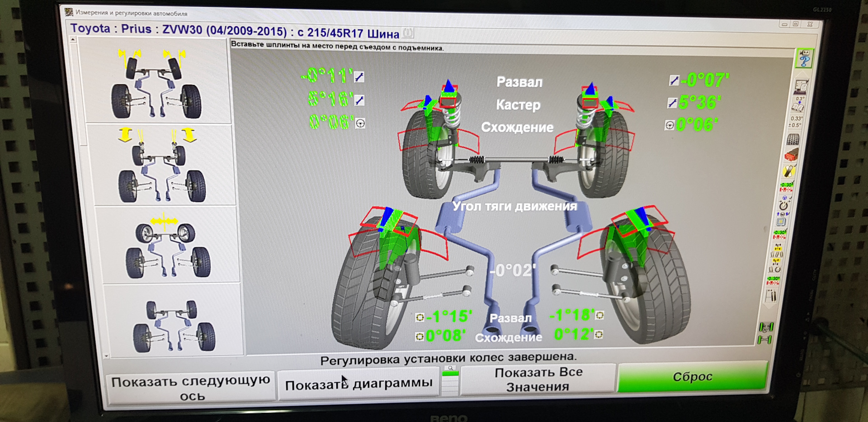Select the lower green two-wheel axle icon
This screenshot has width=868, height=422.
[x=765, y=339]
